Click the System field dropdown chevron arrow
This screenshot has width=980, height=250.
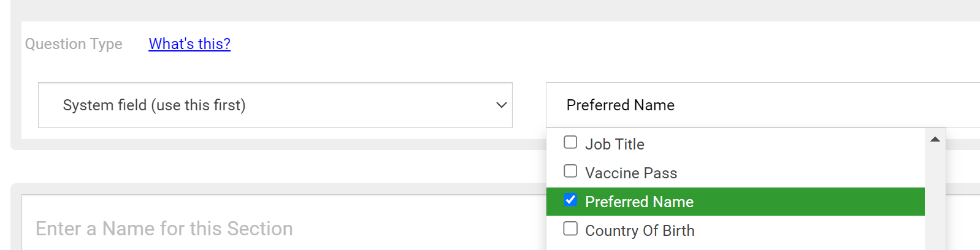pos(501,105)
